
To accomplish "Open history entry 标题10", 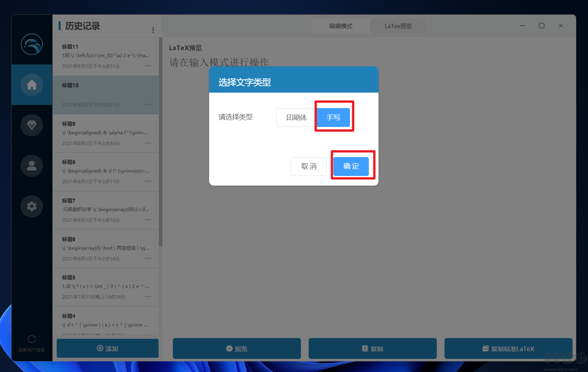I will [x=105, y=95].
